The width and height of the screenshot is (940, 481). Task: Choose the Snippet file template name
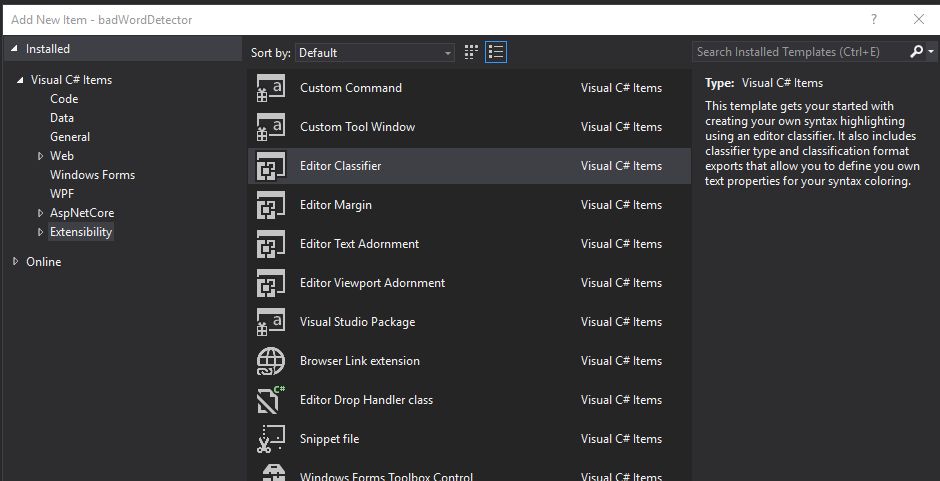(x=329, y=439)
